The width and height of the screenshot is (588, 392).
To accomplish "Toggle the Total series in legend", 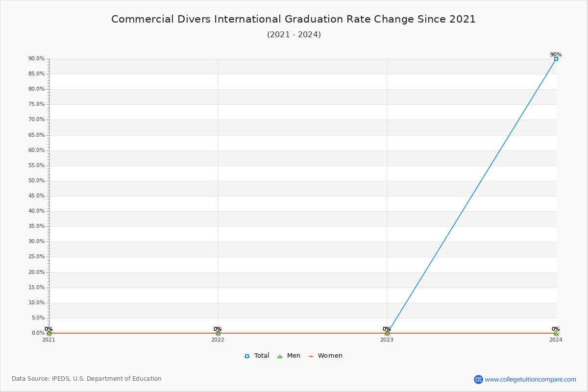I will [257, 356].
